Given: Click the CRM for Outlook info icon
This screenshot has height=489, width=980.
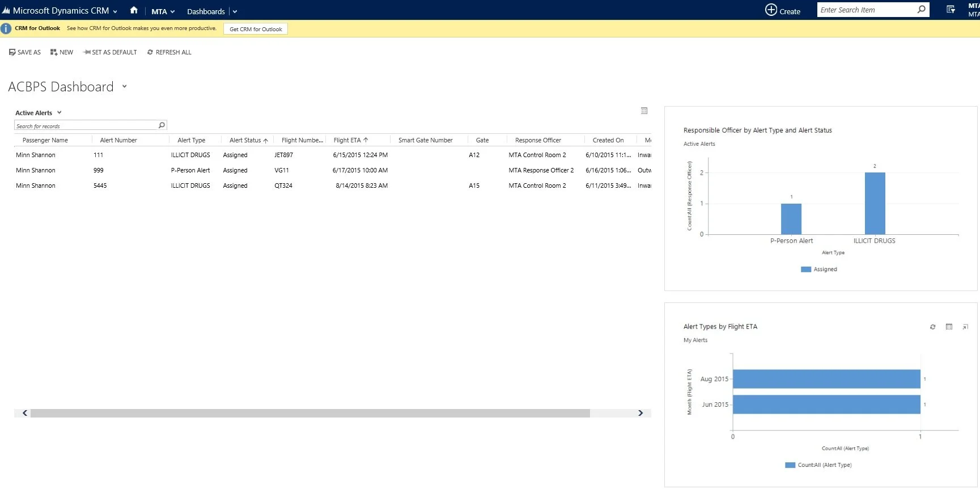Looking at the screenshot, I should 6,28.
